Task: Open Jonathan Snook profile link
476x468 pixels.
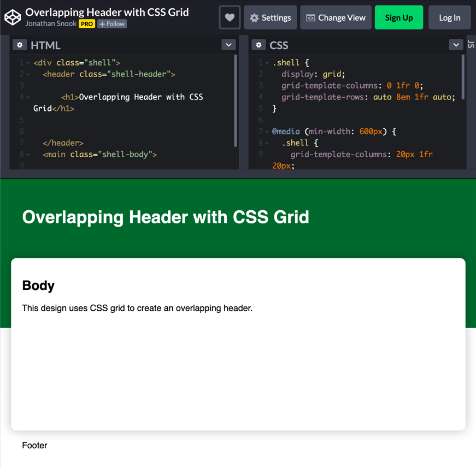Action: [51, 23]
